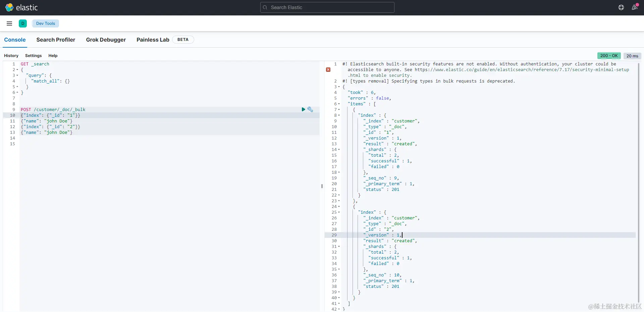Image resolution: width=644 pixels, height=312 pixels.
Task: Click the "errors" : false response line
Action: pos(369,98)
